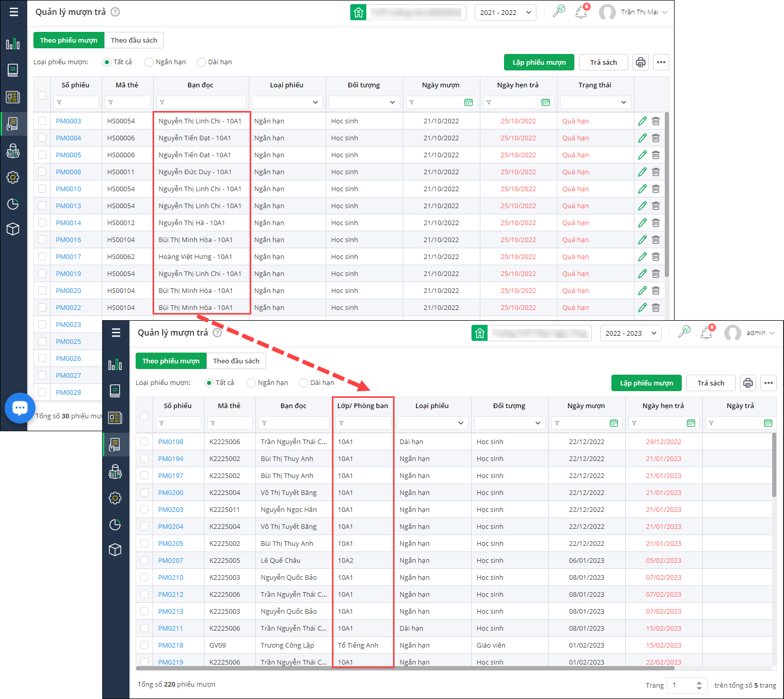
Task: Click the page number stepper arrows in the front window
Action: [699, 685]
